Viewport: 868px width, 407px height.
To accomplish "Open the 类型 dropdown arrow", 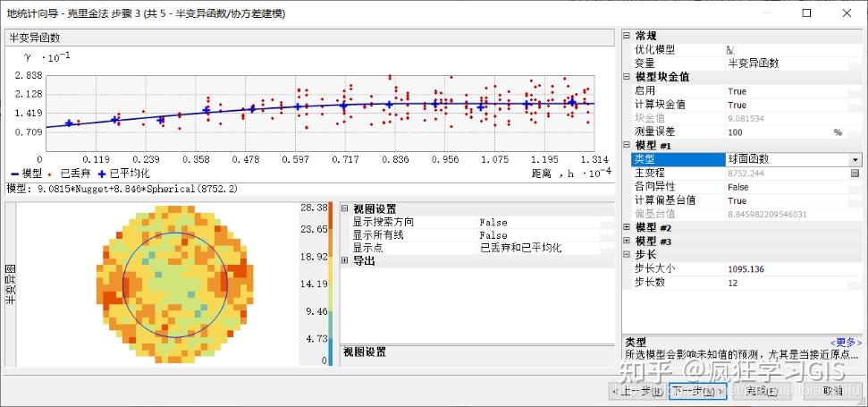I will click(855, 159).
